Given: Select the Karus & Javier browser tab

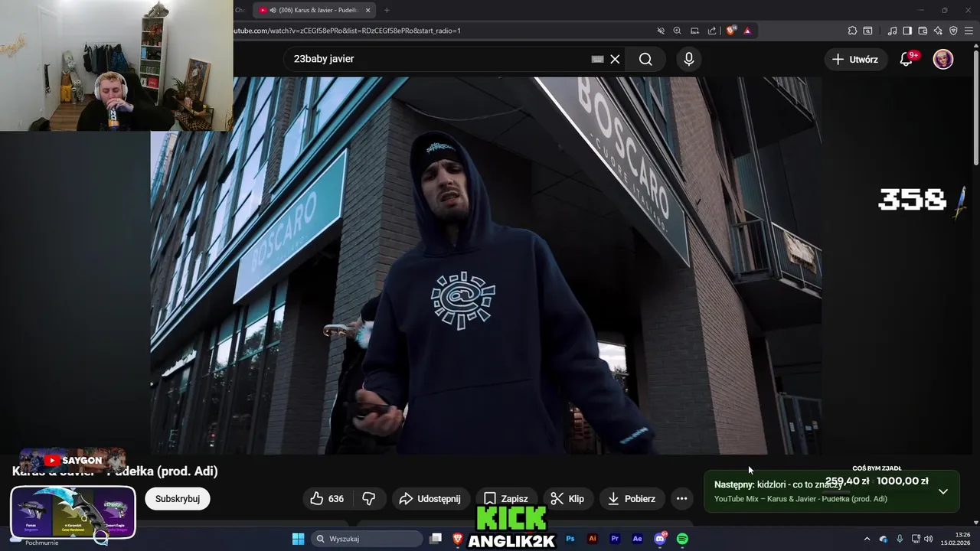Looking at the screenshot, I should point(314,10).
